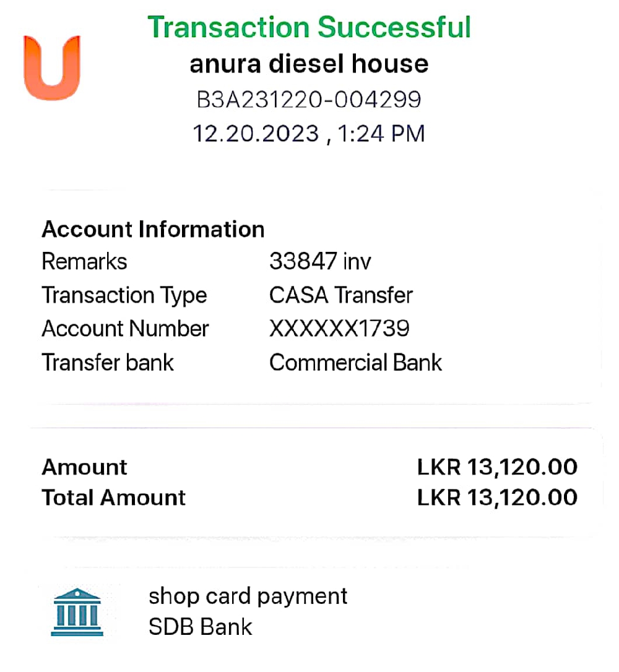Tap the shop card payment text
This screenshot has width=619, height=672.
pyautogui.click(x=248, y=597)
